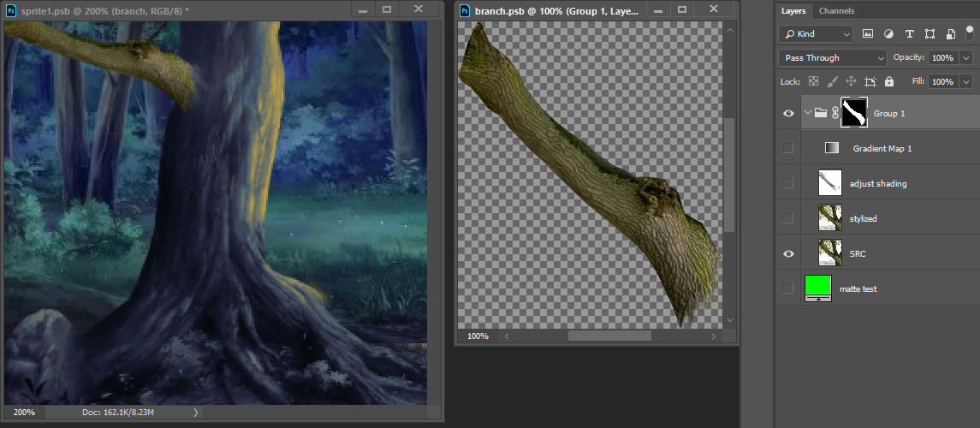Filter layers by adjustment layer icon
This screenshot has height=428, width=980.
(x=888, y=34)
